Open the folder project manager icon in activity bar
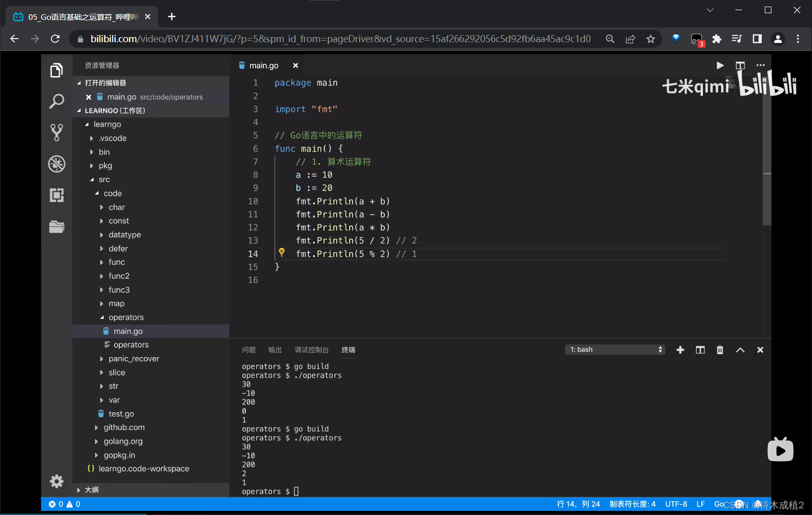This screenshot has height=515, width=812. [x=56, y=227]
